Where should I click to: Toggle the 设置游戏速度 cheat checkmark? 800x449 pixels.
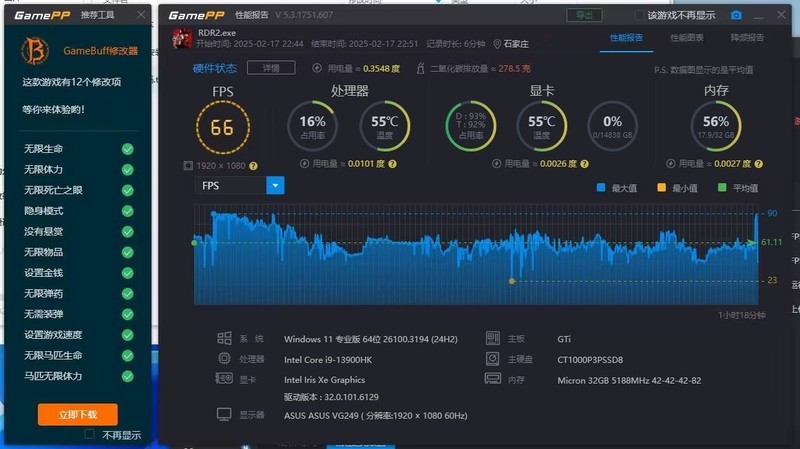[x=128, y=335]
